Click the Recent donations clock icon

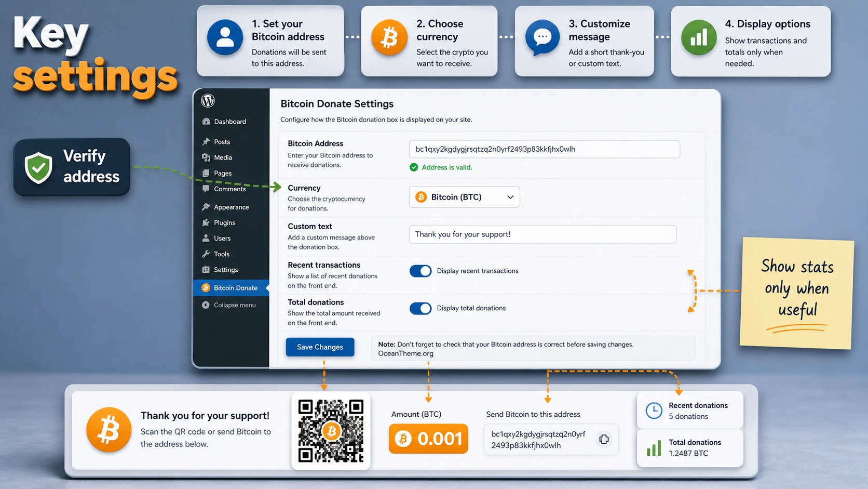click(654, 411)
